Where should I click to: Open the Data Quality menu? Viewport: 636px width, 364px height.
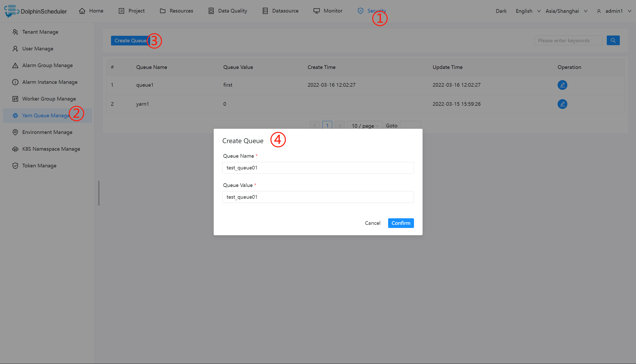[x=228, y=11]
